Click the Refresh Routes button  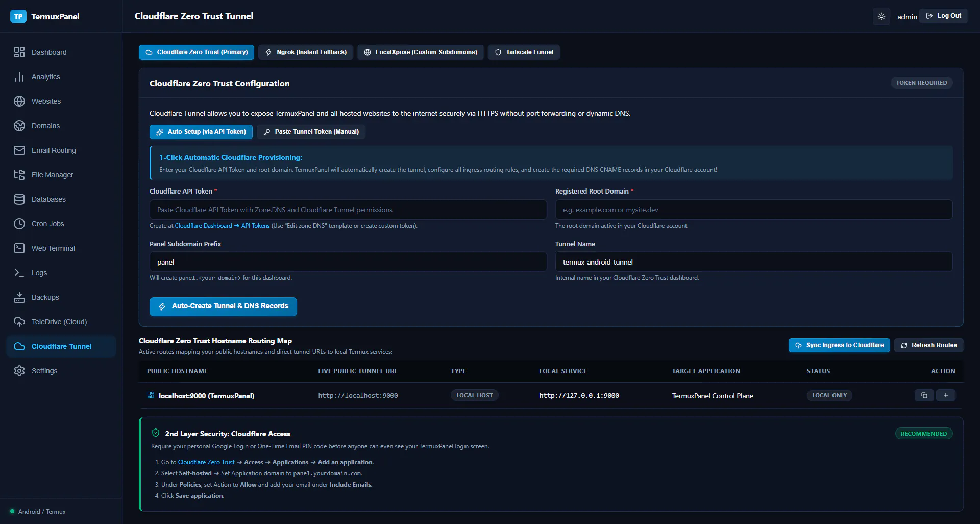point(929,345)
